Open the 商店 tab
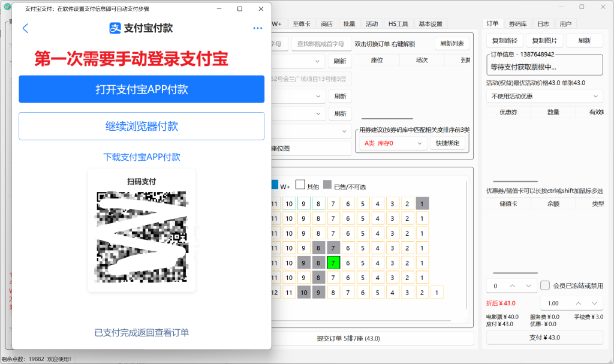The image size is (614, 364). pyautogui.click(x=327, y=24)
